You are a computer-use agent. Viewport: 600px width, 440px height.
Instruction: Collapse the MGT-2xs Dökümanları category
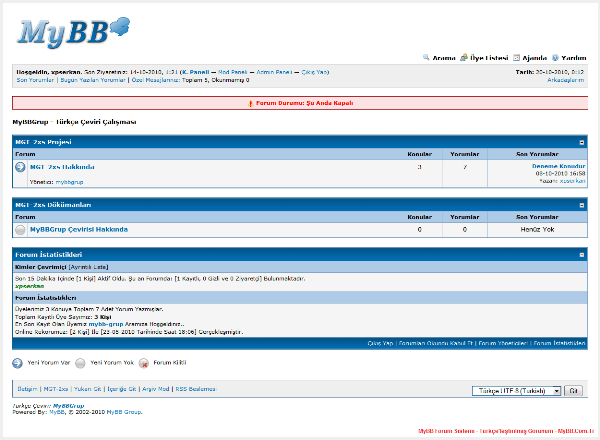click(582, 204)
